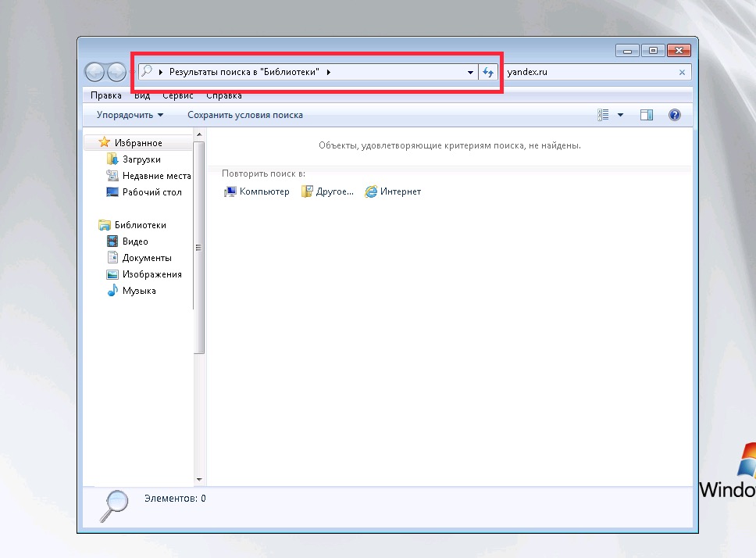Click the Документы page icon
756x558 pixels.
(112, 258)
